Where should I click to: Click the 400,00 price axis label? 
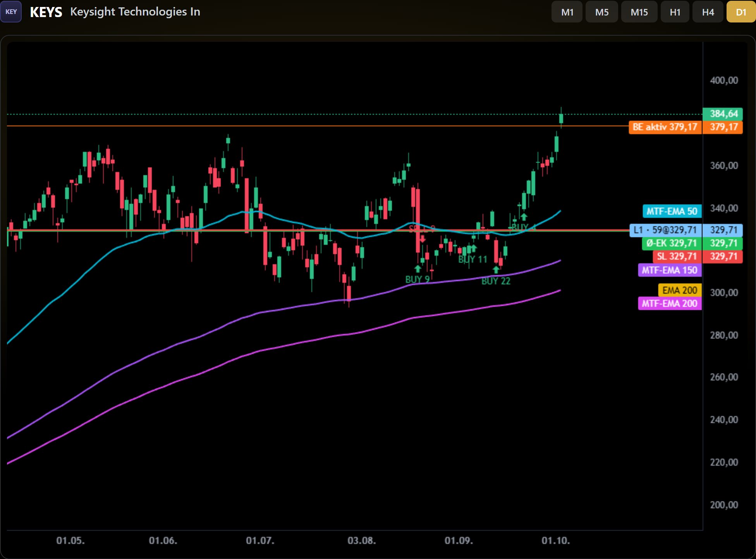click(x=724, y=81)
